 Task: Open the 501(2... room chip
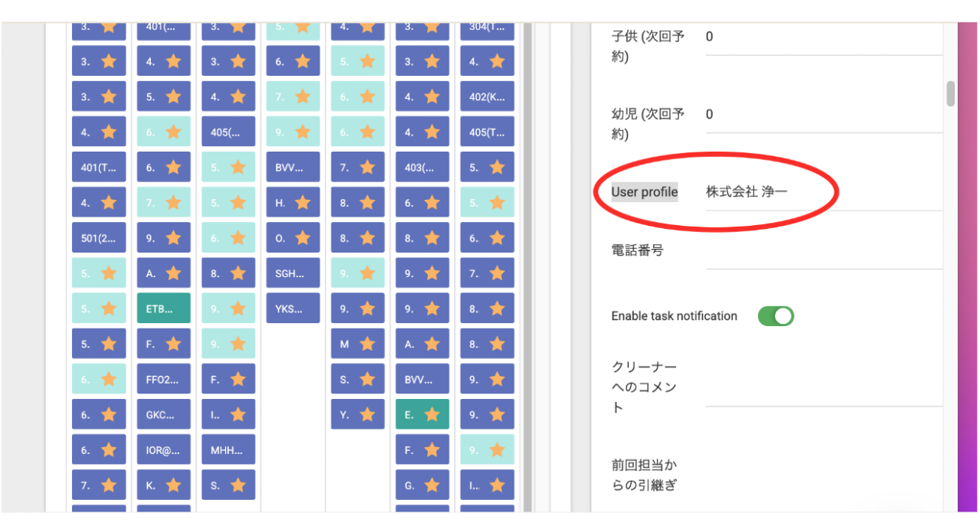[x=99, y=238]
